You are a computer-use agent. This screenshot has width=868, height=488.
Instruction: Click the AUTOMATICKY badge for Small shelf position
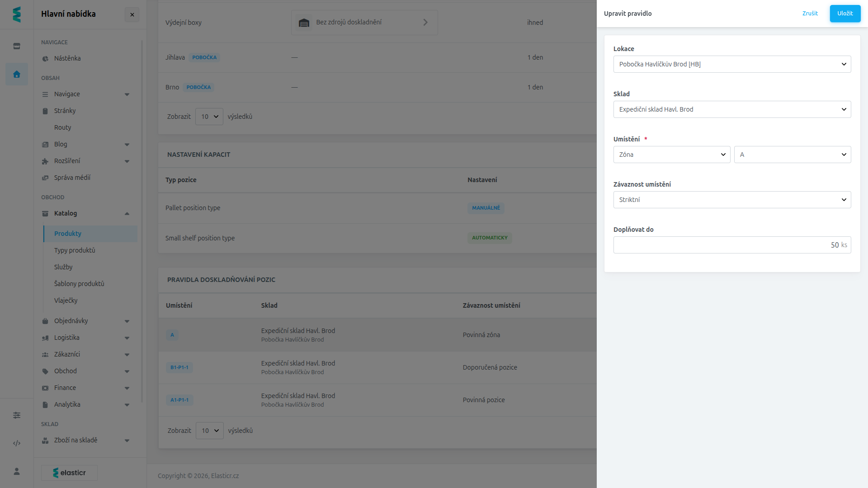[490, 238]
